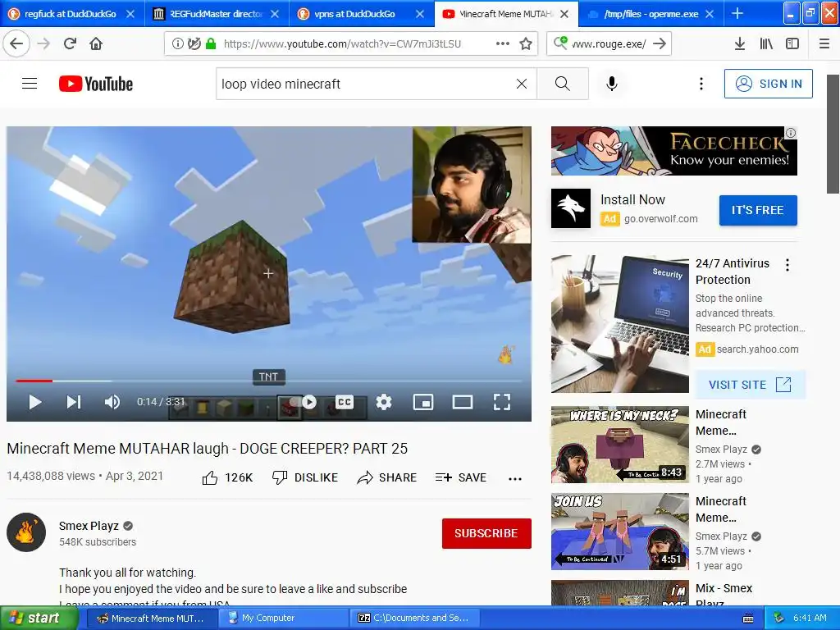
Task: Click the go arrow in the search bar
Action: pyautogui.click(x=660, y=43)
